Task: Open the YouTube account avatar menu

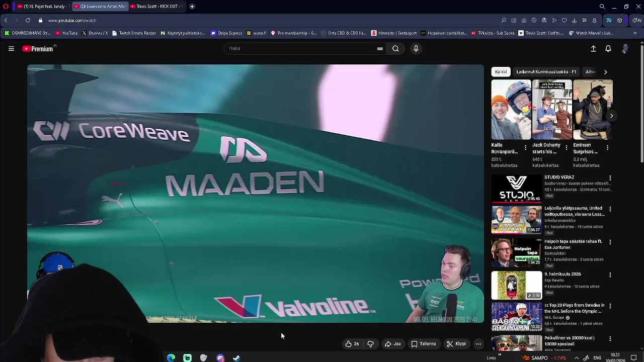Action: click(625, 49)
